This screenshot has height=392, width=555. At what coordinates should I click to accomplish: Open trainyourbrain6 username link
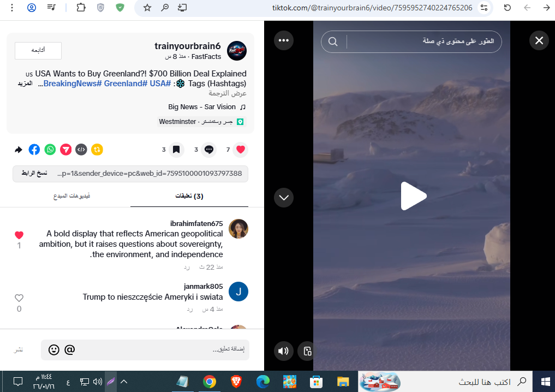point(188,46)
